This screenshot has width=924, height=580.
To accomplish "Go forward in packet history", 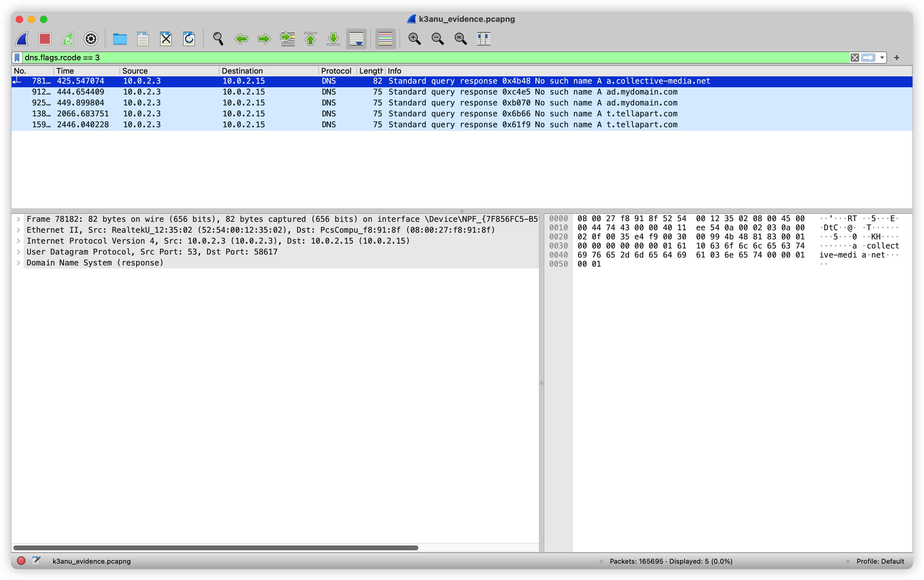I will click(264, 39).
